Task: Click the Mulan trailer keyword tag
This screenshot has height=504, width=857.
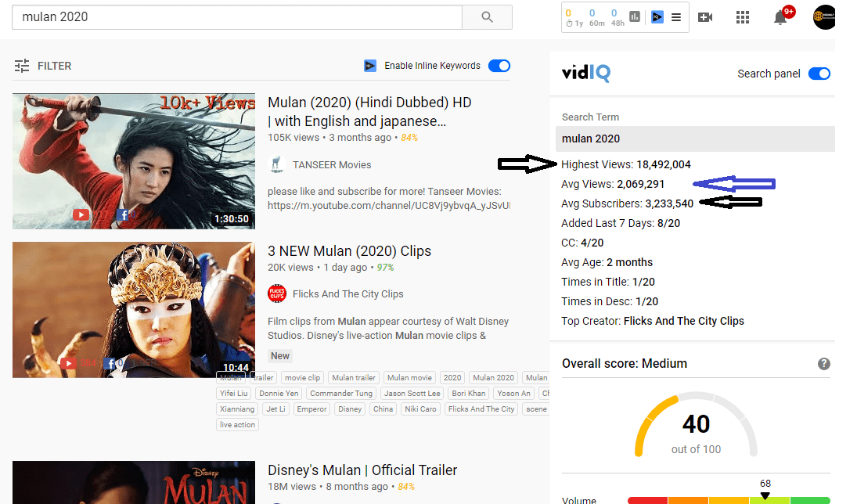Action: [354, 378]
